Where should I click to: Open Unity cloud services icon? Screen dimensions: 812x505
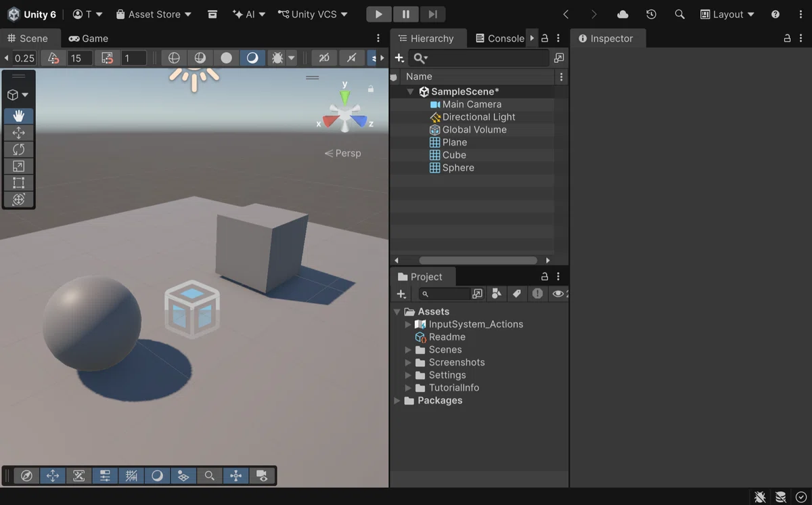pyautogui.click(x=623, y=14)
